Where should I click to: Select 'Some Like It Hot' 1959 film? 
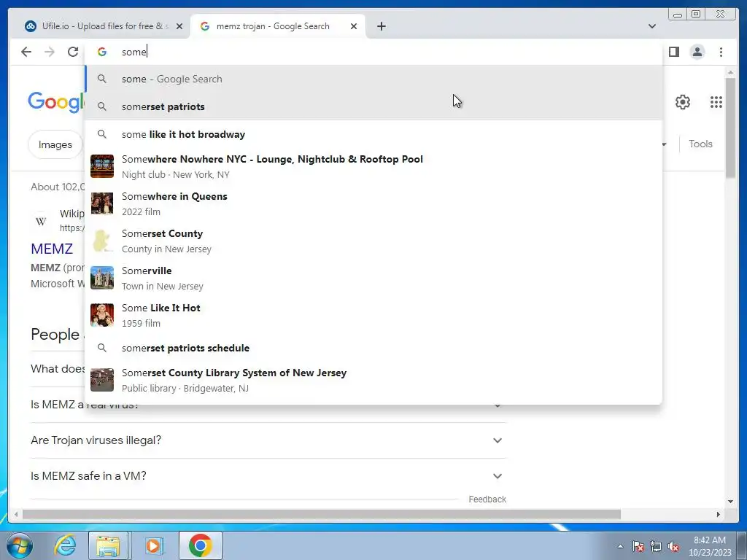(373, 315)
